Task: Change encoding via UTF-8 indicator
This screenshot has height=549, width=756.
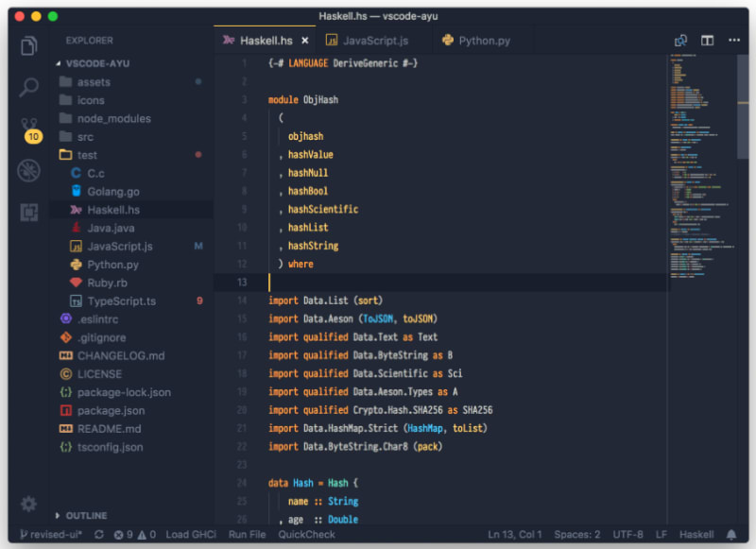Action: pyautogui.click(x=627, y=535)
